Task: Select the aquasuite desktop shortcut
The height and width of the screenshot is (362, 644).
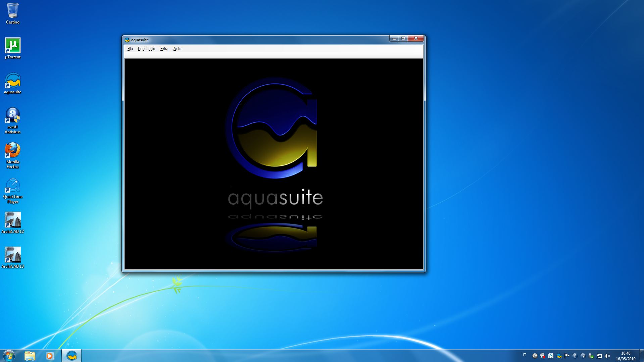Action: coord(13,82)
